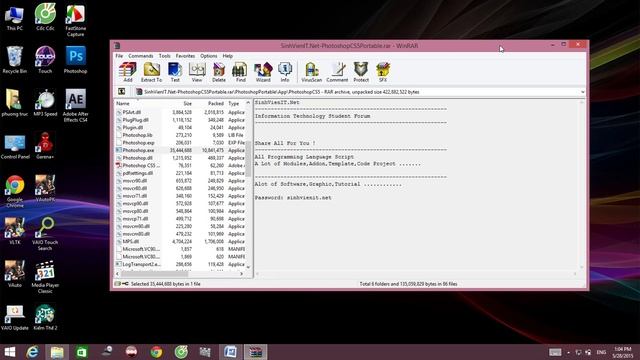Click the up-one-level icon beside address bar
The image size is (640, 360).
[122, 92]
